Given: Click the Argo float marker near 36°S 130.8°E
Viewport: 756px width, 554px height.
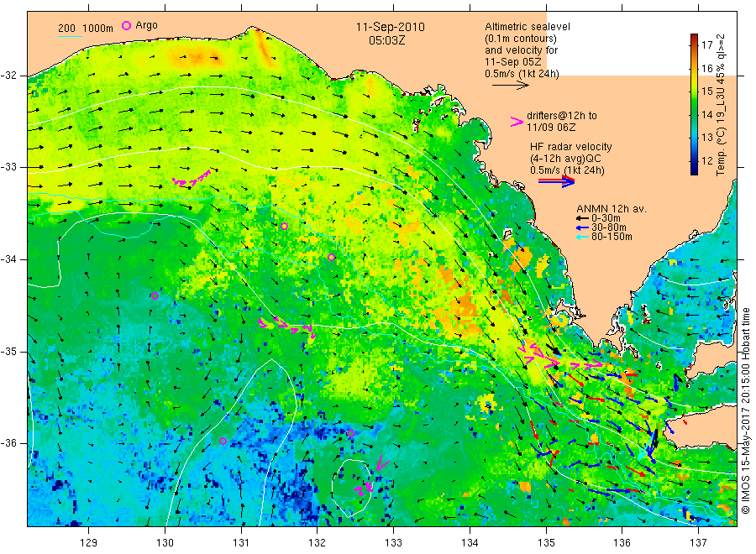Looking at the screenshot, I should (223, 441).
